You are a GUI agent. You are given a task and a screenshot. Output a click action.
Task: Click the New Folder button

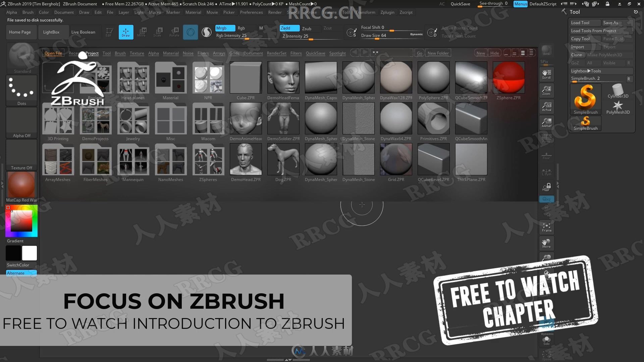pos(438,53)
